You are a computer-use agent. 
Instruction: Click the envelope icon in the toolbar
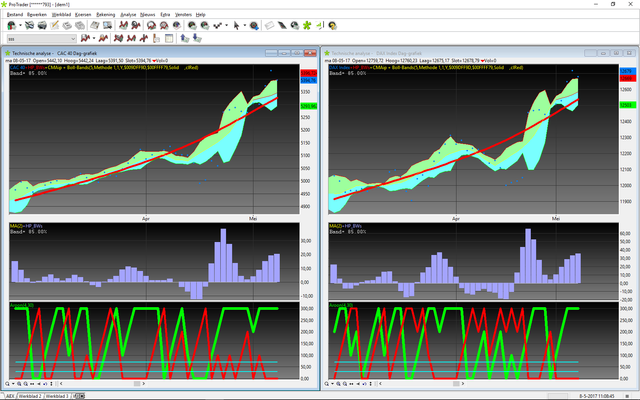click(x=269, y=26)
